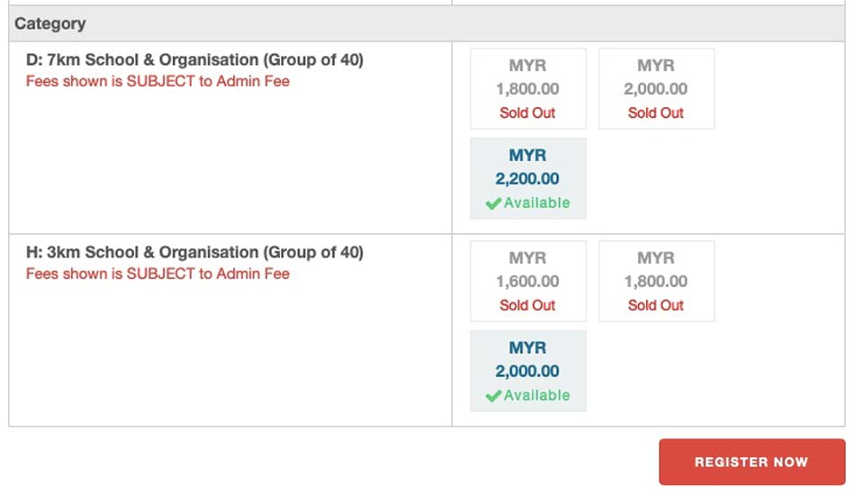
Task: Click the Available label in the 7km row
Action: click(536, 202)
